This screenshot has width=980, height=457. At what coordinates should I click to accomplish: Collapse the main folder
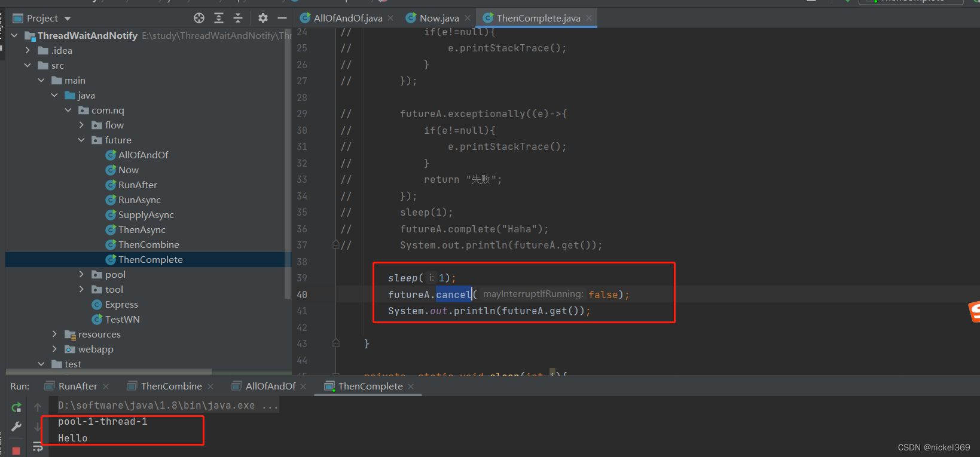tap(41, 81)
